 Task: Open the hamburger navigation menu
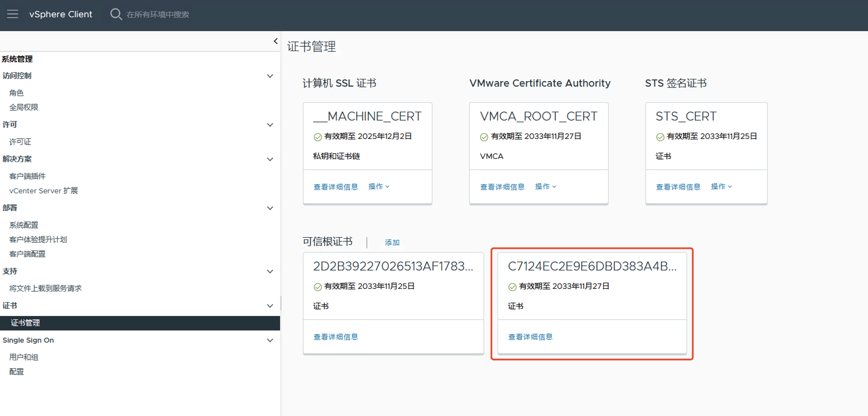[13, 14]
